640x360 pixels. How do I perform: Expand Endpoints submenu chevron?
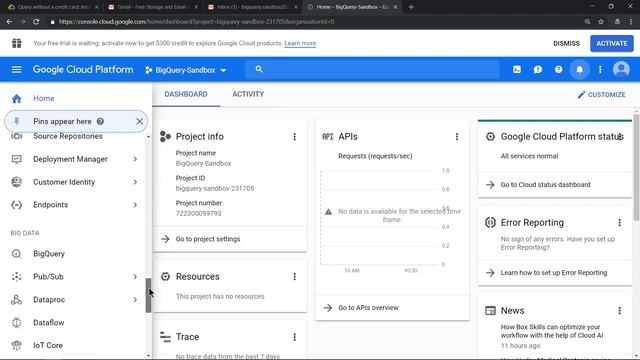[x=135, y=205]
